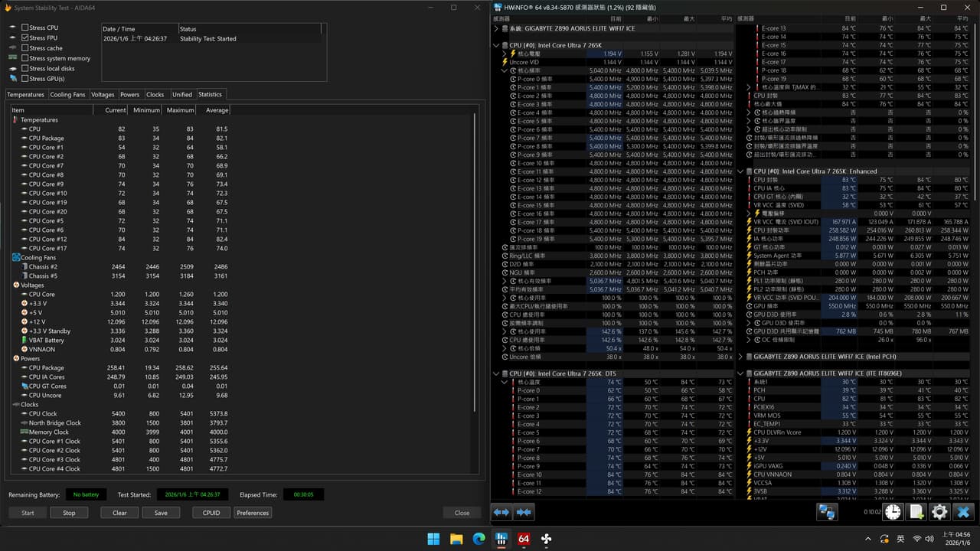Stop the stability test
Viewport: 980px width, 551px height.
[x=69, y=513]
